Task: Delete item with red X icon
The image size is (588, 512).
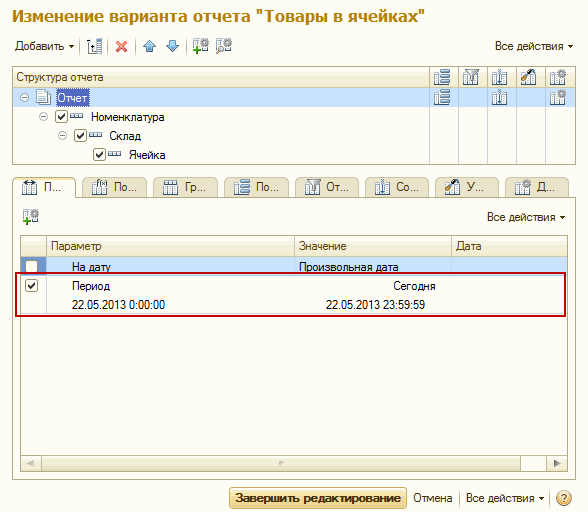Action: point(122,47)
